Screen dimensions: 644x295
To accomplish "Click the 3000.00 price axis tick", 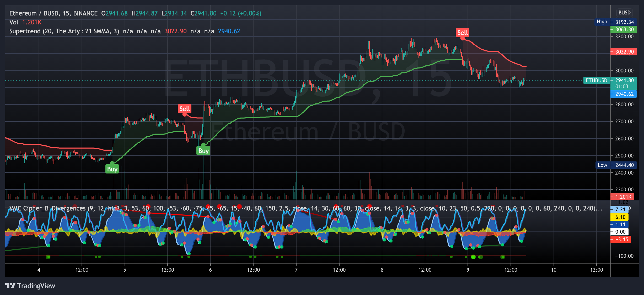I will 624,71.
